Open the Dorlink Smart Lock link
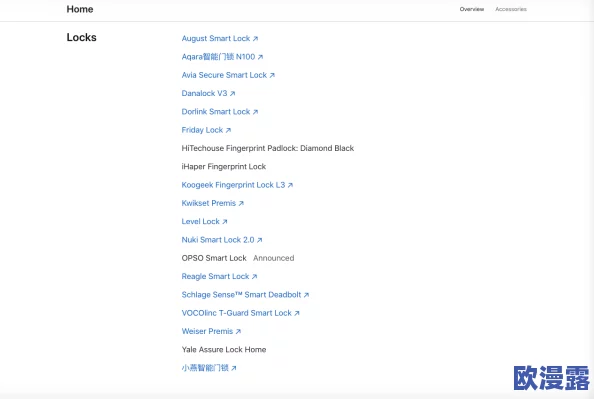The image size is (594, 399). [x=220, y=112]
